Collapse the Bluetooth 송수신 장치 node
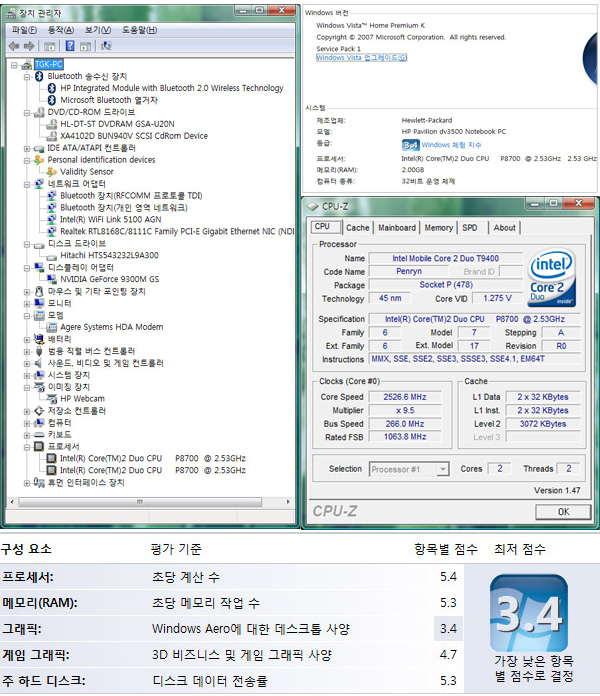This screenshot has height=696, width=600. click(27, 77)
